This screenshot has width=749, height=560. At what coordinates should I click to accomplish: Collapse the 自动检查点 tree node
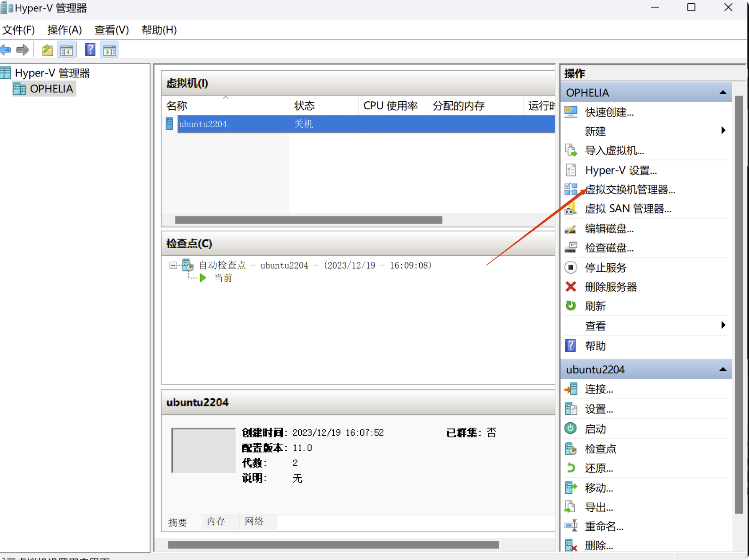click(172, 265)
